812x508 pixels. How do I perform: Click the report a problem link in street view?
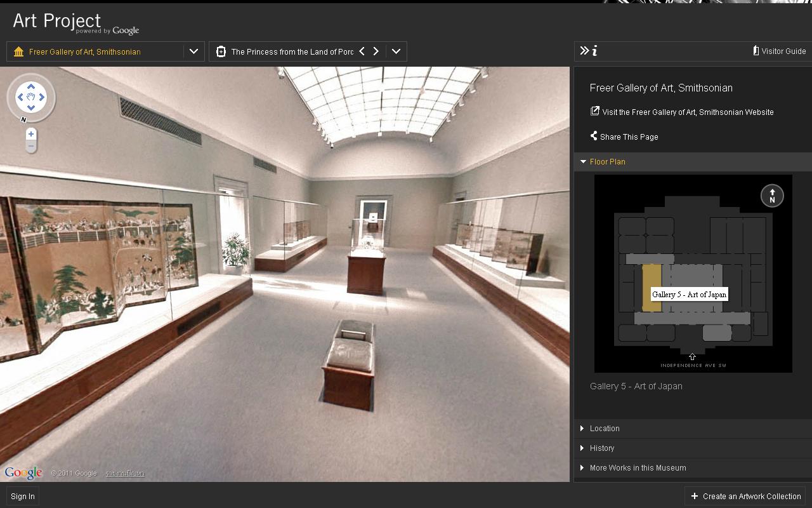click(x=125, y=473)
